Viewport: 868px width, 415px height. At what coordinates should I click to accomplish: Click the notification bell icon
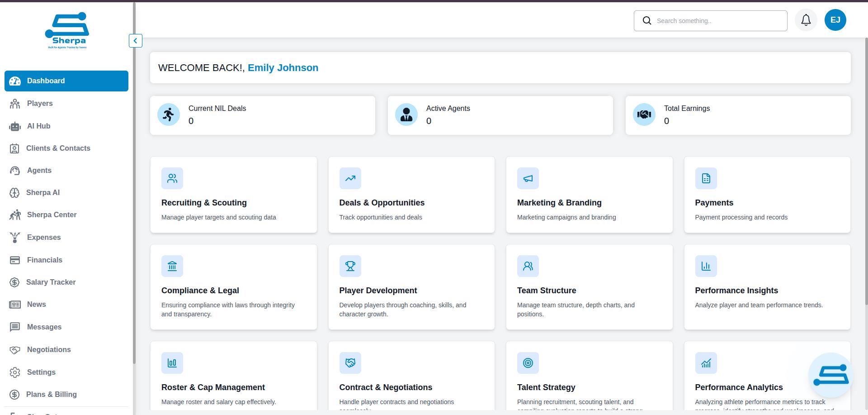806,20
